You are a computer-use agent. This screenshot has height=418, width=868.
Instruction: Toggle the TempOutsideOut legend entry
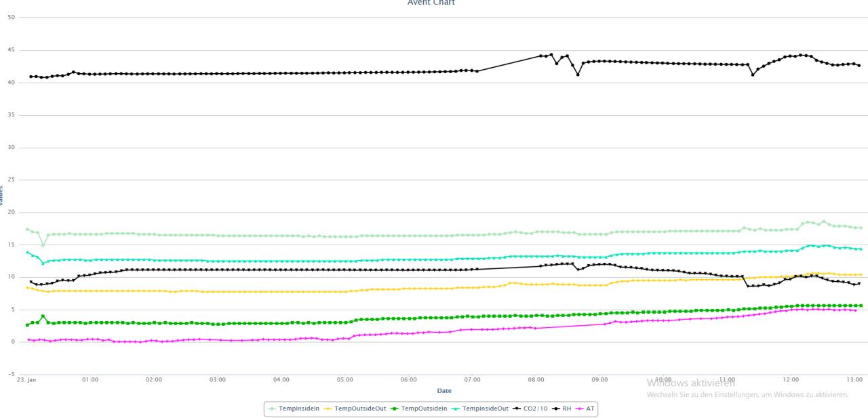coord(355,409)
